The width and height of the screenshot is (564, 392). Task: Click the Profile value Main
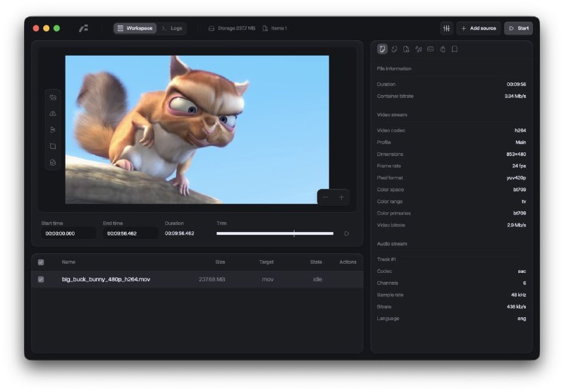click(520, 142)
